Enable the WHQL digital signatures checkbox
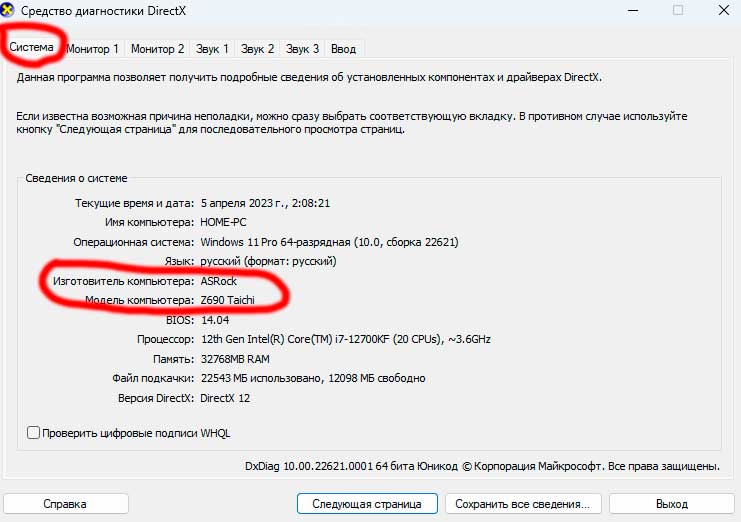Screen dimensions: 741x522 point(34,433)
